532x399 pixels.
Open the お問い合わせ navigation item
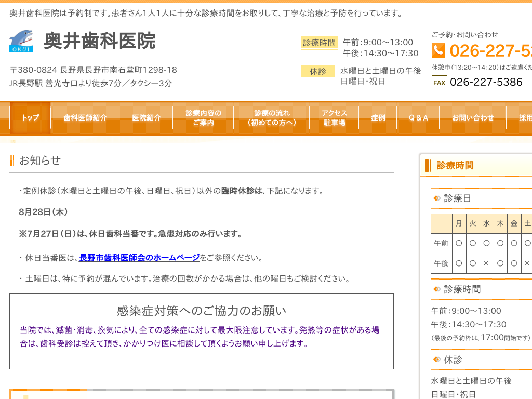[x=473, y=118]
